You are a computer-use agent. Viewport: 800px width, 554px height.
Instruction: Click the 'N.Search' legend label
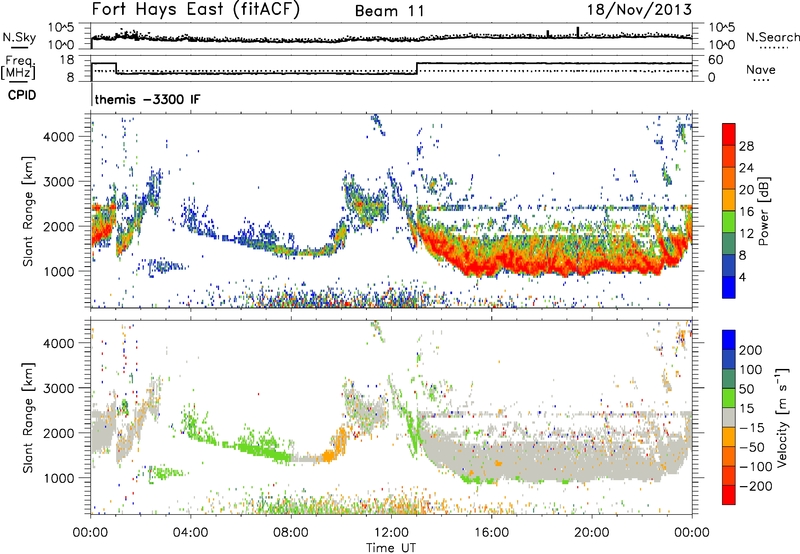pos(772,37)
